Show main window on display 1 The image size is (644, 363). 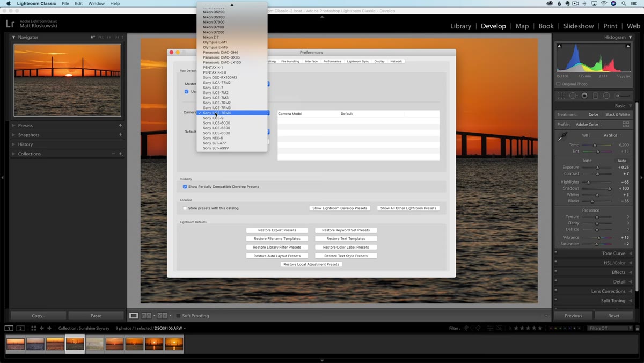(x=9, y=328)
